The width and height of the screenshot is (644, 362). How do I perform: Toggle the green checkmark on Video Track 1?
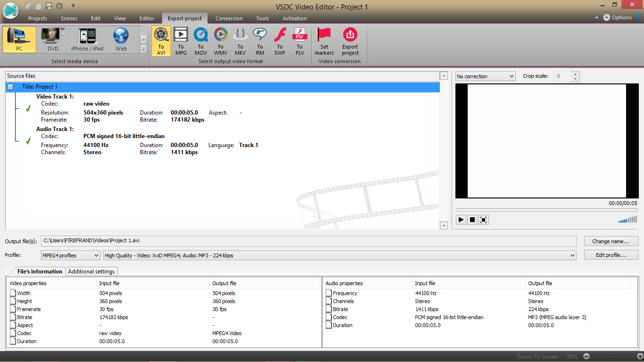coord(27,108)
